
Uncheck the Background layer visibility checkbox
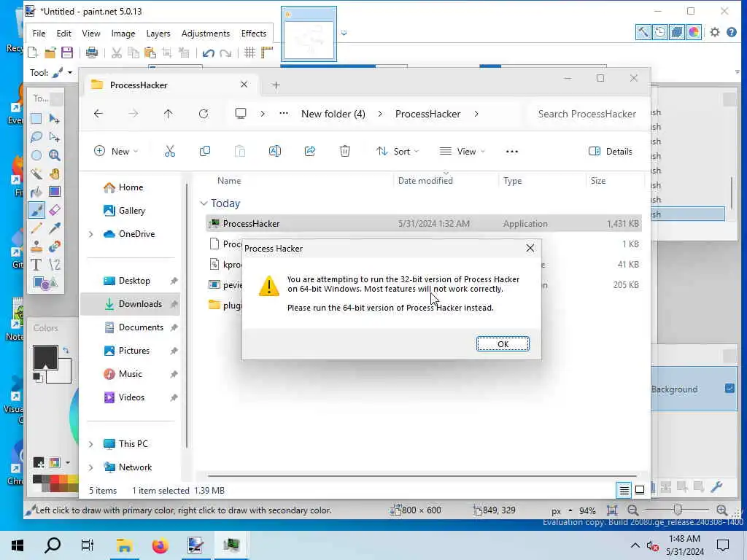[x=729, y=389]
